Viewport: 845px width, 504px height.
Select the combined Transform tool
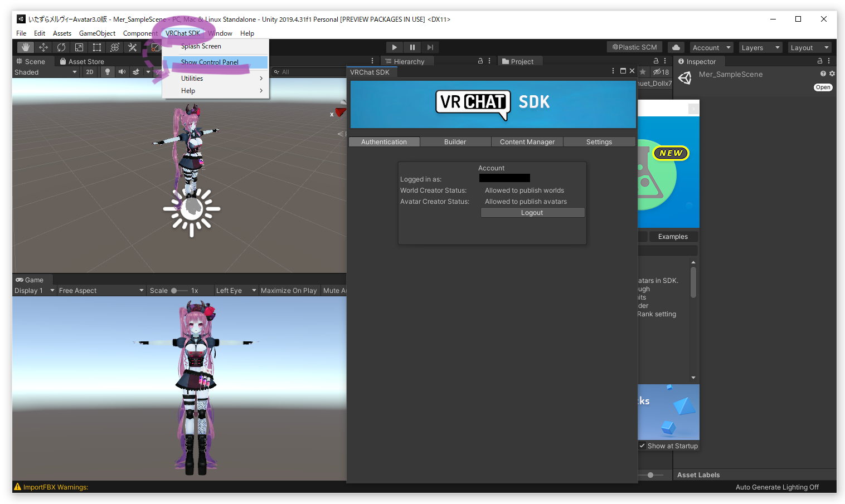tap(114, 47)
